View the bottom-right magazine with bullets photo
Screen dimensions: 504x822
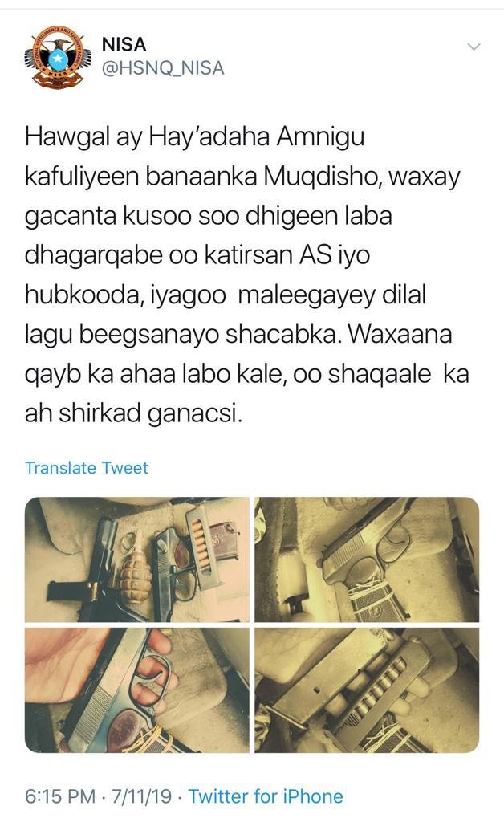point(367,690)
